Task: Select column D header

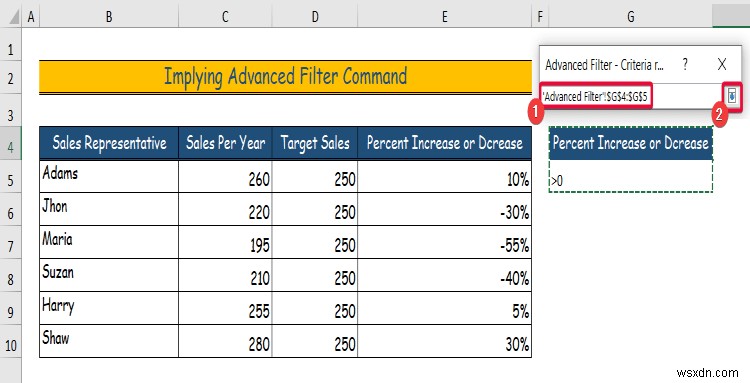Action: 315,18
